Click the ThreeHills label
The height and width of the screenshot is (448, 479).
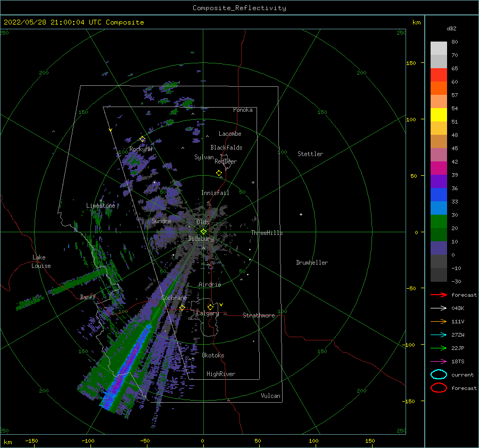coord(267,233)
